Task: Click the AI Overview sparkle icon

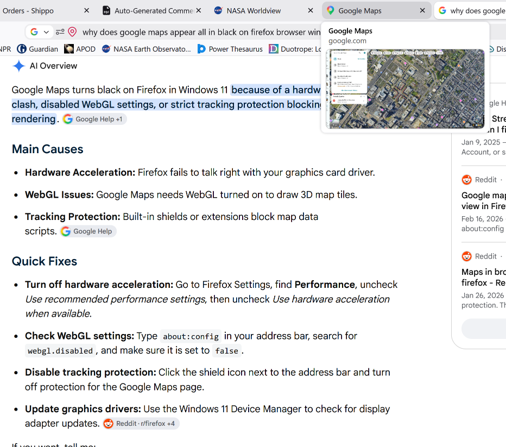Action: (x=19, y=66)
